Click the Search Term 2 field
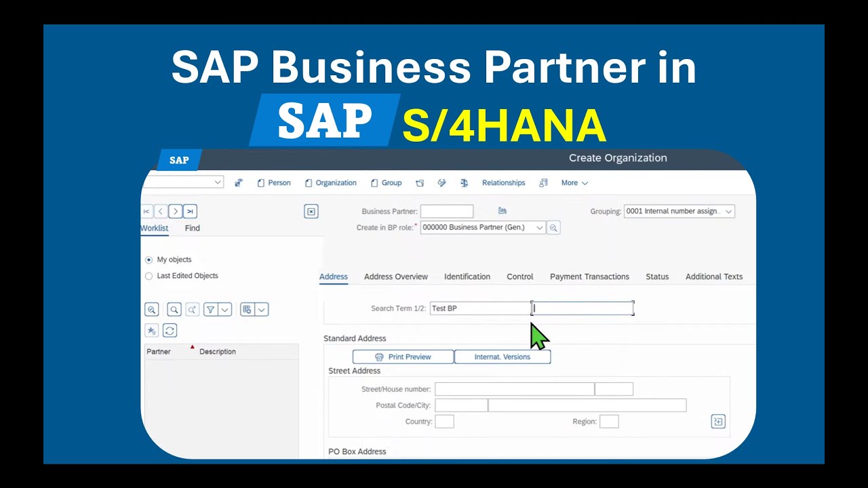 tap(583, 308)
